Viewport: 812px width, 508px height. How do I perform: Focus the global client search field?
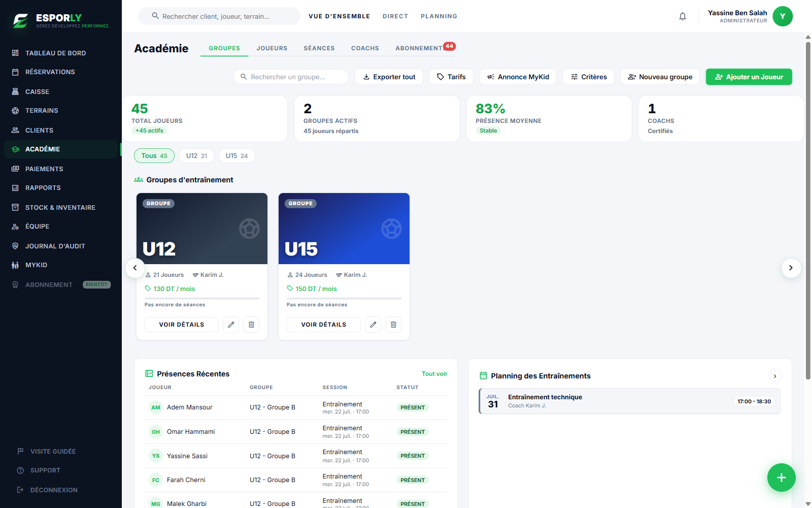tap(219, 16)
